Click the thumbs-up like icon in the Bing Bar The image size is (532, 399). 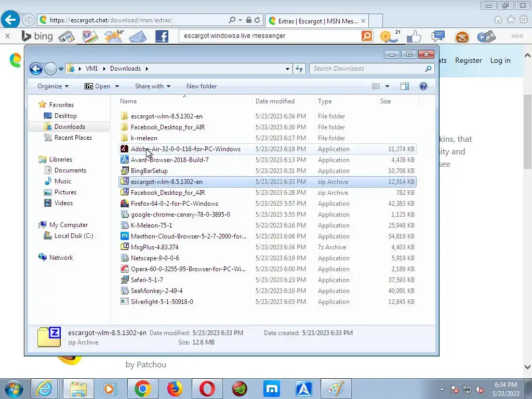pyautogui.click(x=414, y=36)
